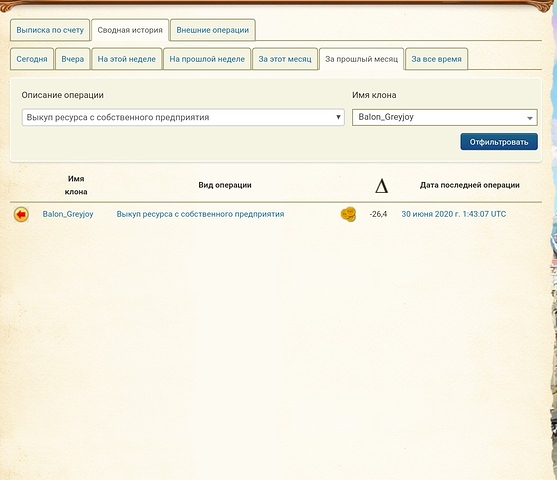Select the За все время tab
557x480 pixels.
[x=437, y=59]
